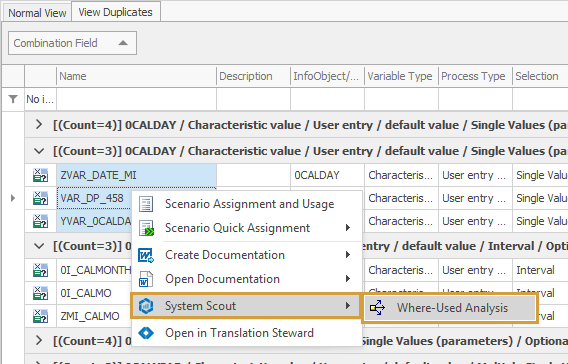
Task: Click the Scenario Assignment and Usage icon
Action: coord(146,204)
